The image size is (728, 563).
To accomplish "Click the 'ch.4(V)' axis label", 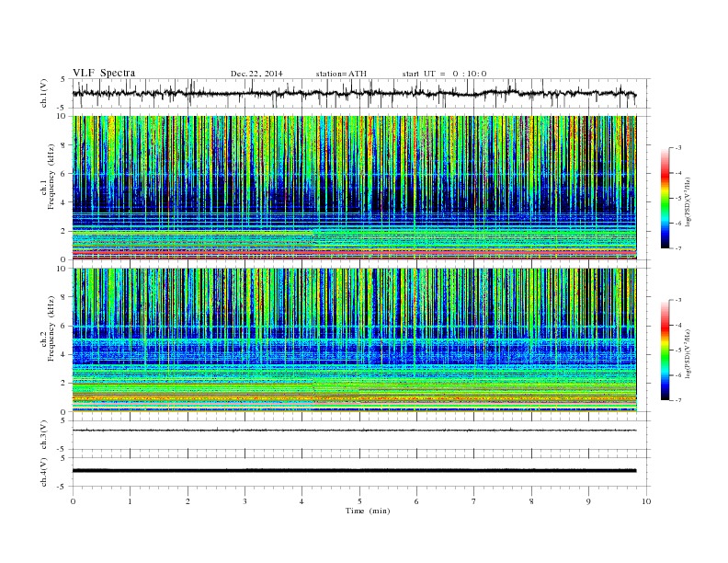I will [x=43, y=472].
